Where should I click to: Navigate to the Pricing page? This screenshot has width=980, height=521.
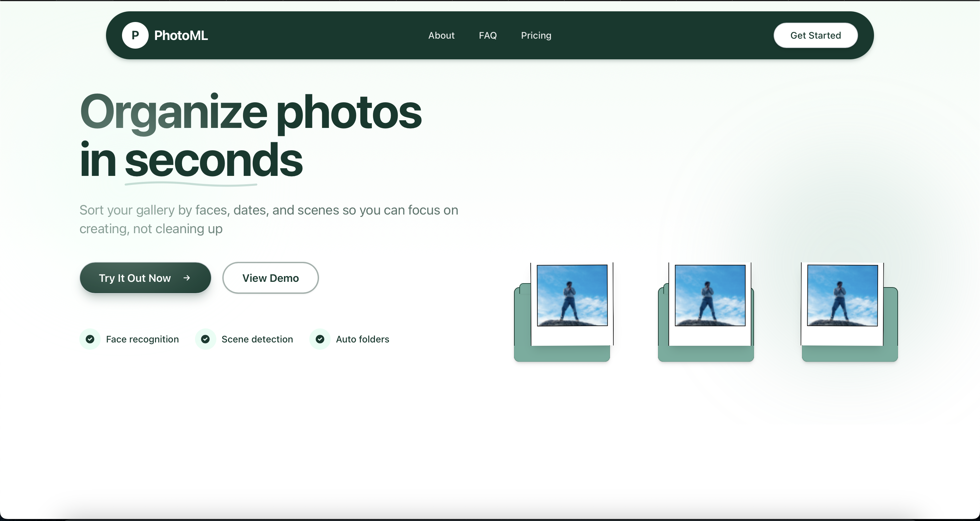click(536, 35)
